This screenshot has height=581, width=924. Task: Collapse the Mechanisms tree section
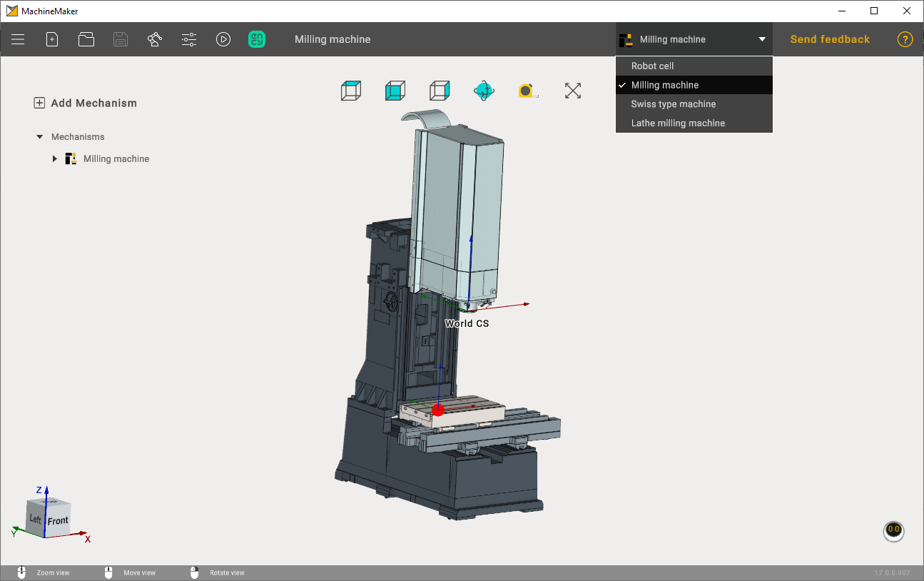tap(39, 136)
